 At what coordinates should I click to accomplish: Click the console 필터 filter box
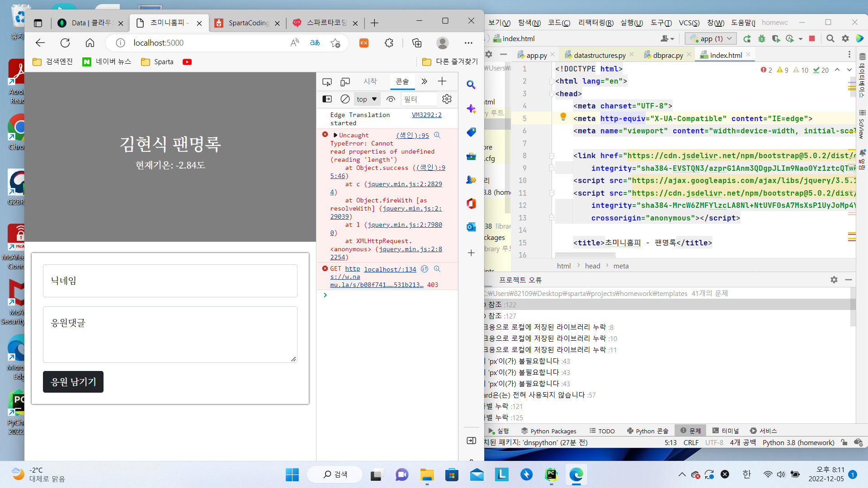419,99
